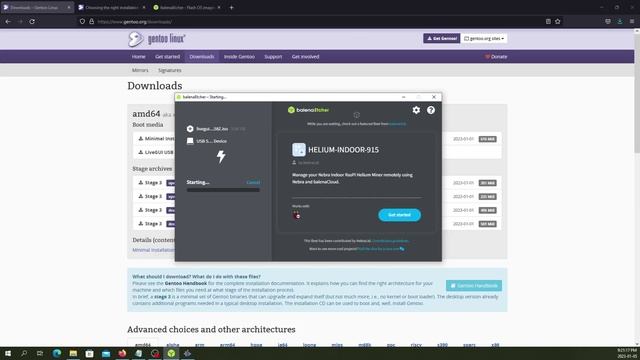
Task: Open the Pocket save icon
Action: point(608,22)
